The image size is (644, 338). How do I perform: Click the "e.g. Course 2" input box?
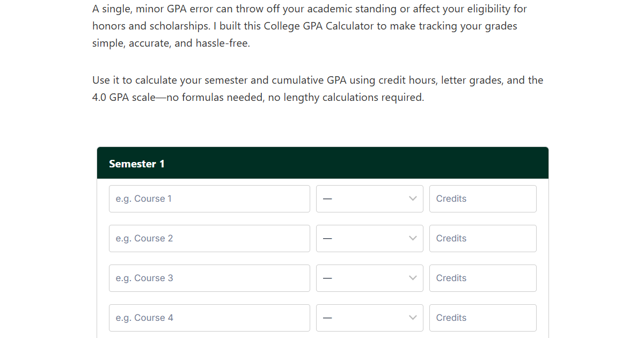209,238
